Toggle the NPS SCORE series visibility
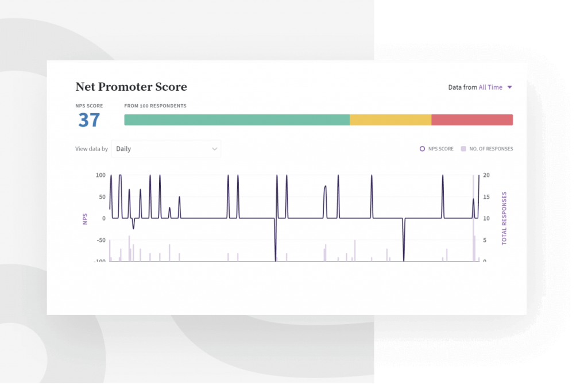This screenshot has height=385, width=588. tap(436, 148)
